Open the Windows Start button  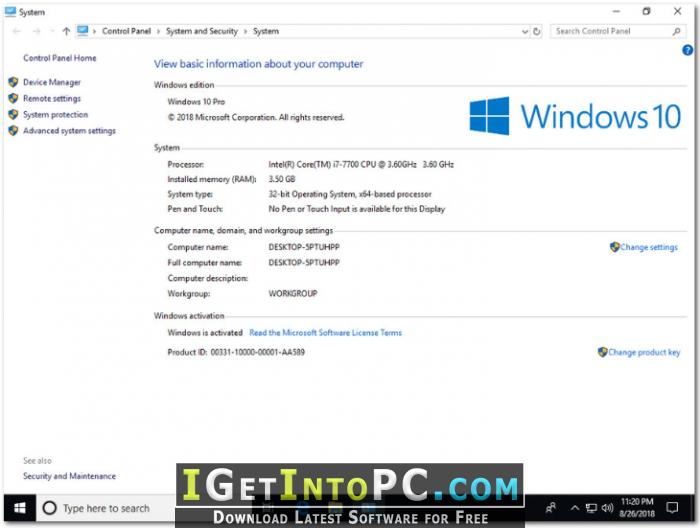[20, 508]
